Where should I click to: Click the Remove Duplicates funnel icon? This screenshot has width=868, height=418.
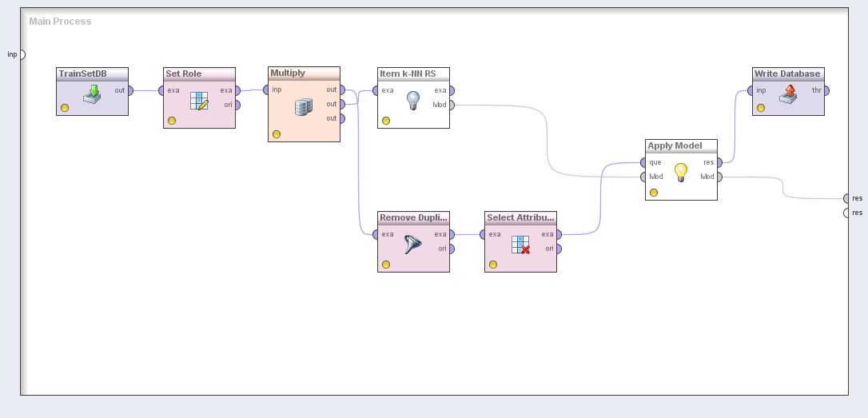413,245
